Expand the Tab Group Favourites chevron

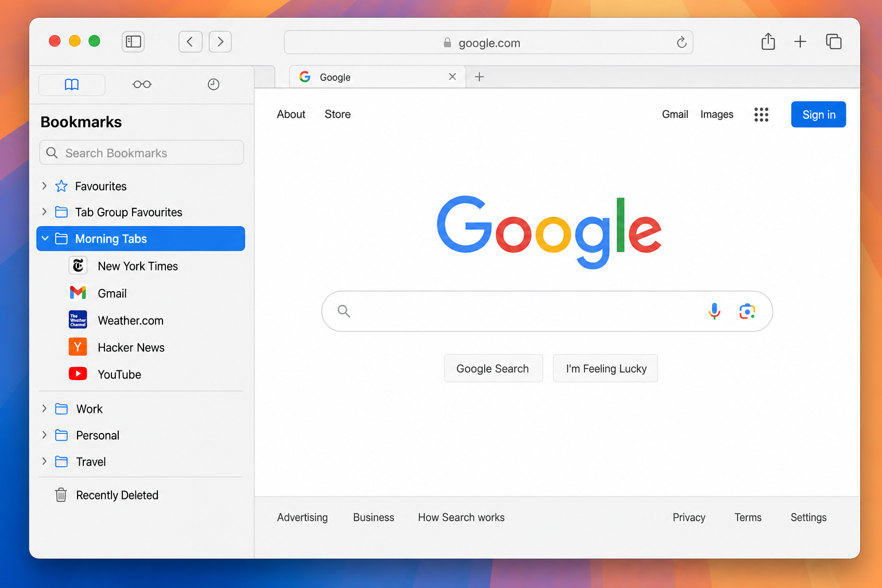[44, 212]
